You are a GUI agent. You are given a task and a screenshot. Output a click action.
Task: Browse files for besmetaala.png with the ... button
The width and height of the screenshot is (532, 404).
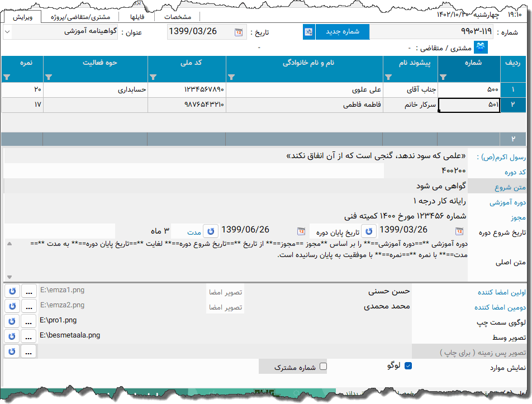tap(28, 336)
